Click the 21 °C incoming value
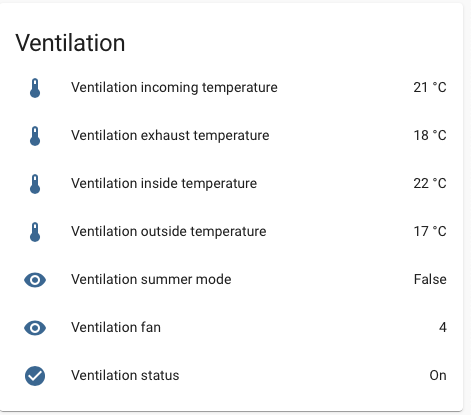The width and height of the screenshot is (471, 415). (x=430, y=88)
